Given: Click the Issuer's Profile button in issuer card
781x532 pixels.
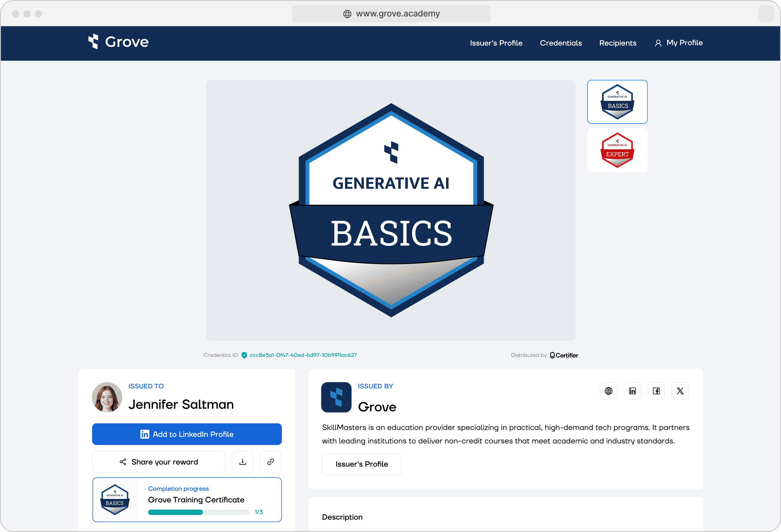Looking at the screenshot, I should click(x=361, y=464).
